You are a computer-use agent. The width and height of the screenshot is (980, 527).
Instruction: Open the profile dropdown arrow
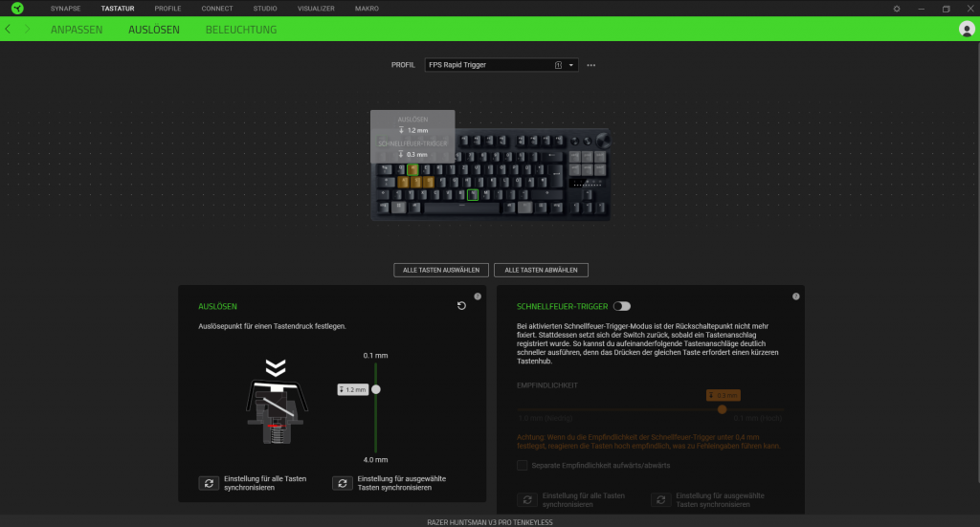click(x=570, y=65)
